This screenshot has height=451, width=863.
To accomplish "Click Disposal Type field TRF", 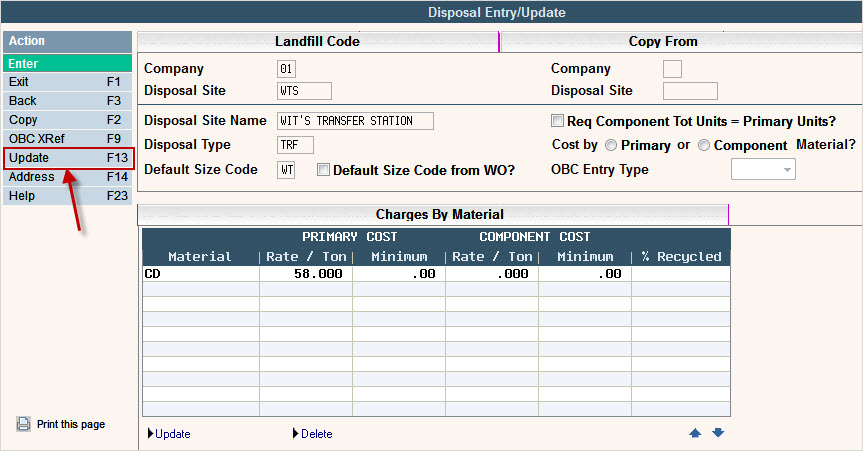I will (x=296, y=145).
